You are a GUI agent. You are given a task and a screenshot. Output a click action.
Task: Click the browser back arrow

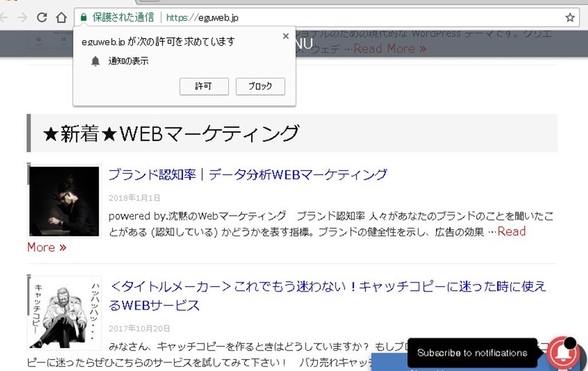coord(5,18)
